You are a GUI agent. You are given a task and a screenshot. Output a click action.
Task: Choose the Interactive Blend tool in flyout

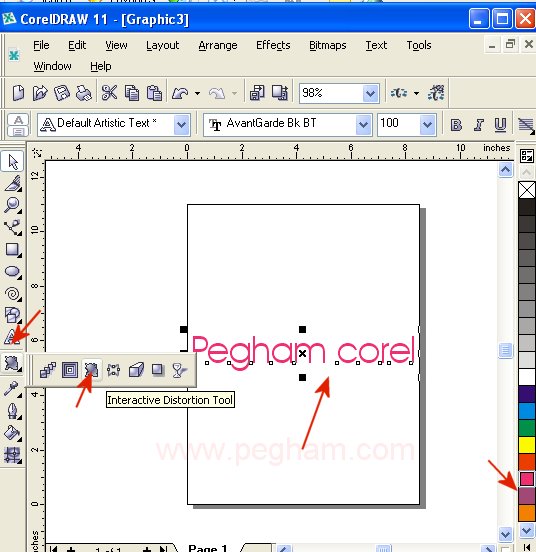click(48, 370)
